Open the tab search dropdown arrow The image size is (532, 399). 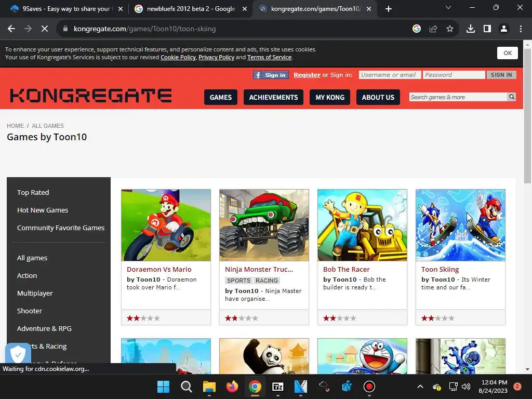(448, 7)
